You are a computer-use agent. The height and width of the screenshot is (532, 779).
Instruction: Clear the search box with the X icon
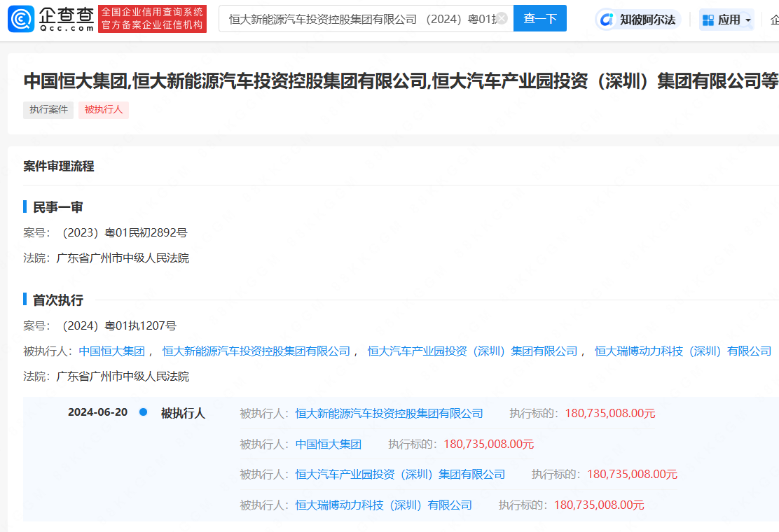pyautogui.click(x=502, y=18)
